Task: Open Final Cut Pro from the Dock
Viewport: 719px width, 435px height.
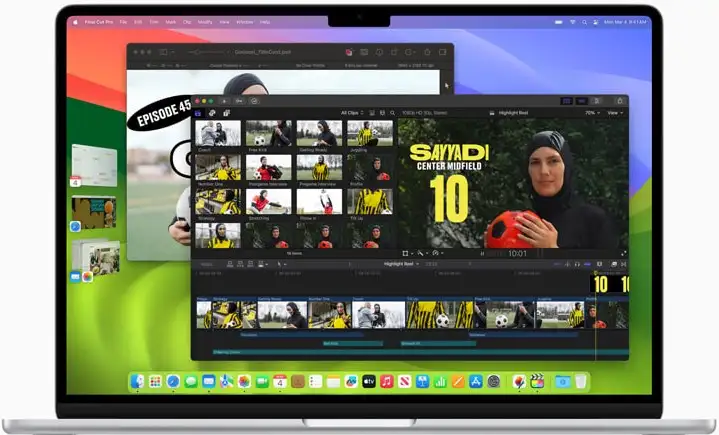Action: 537,381
